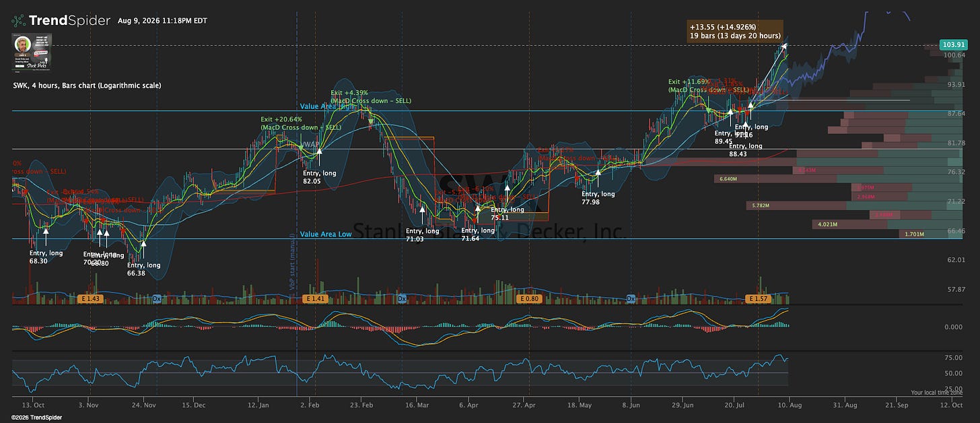Click the 21. Sep date label
The width and height of the screenshot is (980, 423).
(897, 405)
